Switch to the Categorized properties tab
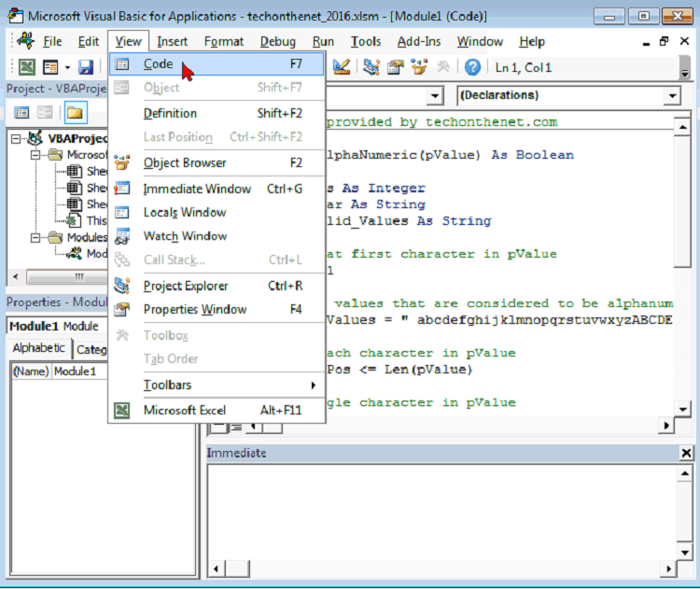The height and width of the screenshot is (589, 700). coord(91,350)
